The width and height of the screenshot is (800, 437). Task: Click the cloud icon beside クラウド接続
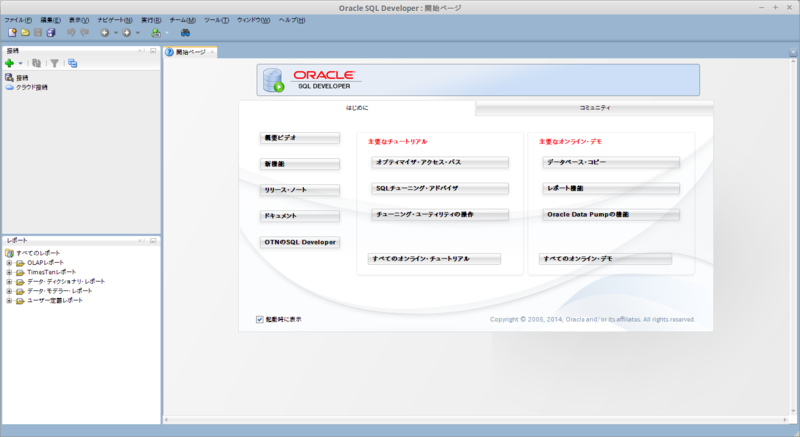pyautogui.click(x=9, y=87)
